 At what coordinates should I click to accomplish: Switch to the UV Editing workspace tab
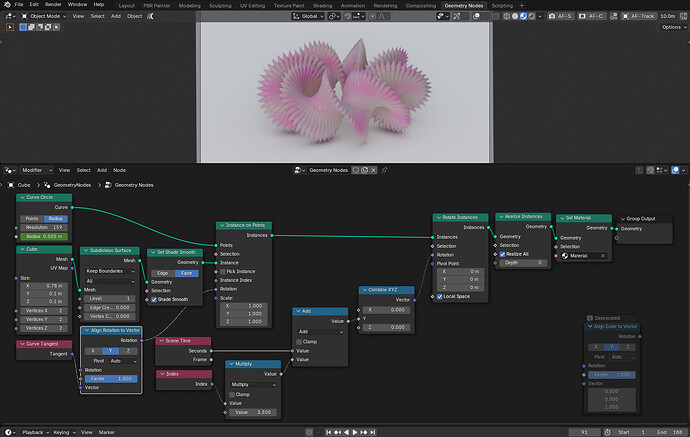pyautogui.click(x=253, y=6)
